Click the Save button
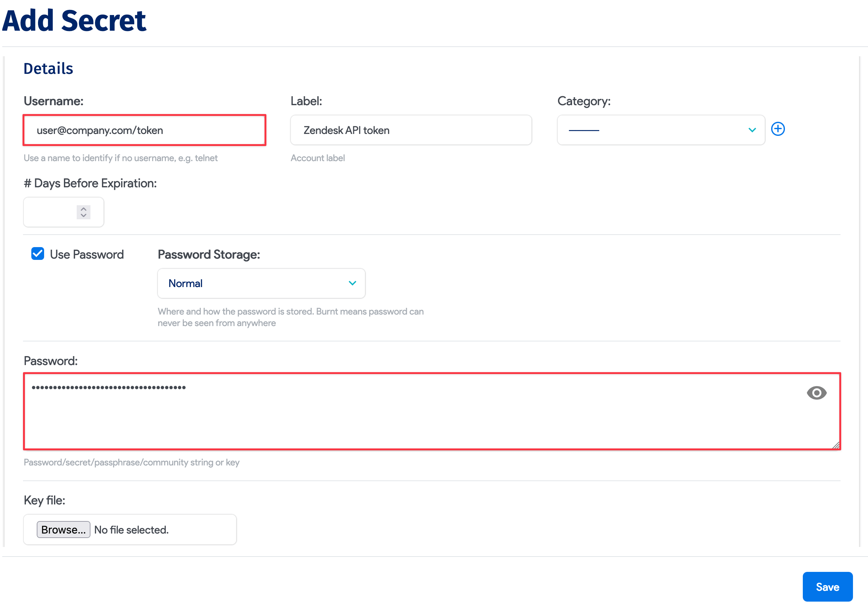Screen dimensions: 868x608 (x=827, y=587)
